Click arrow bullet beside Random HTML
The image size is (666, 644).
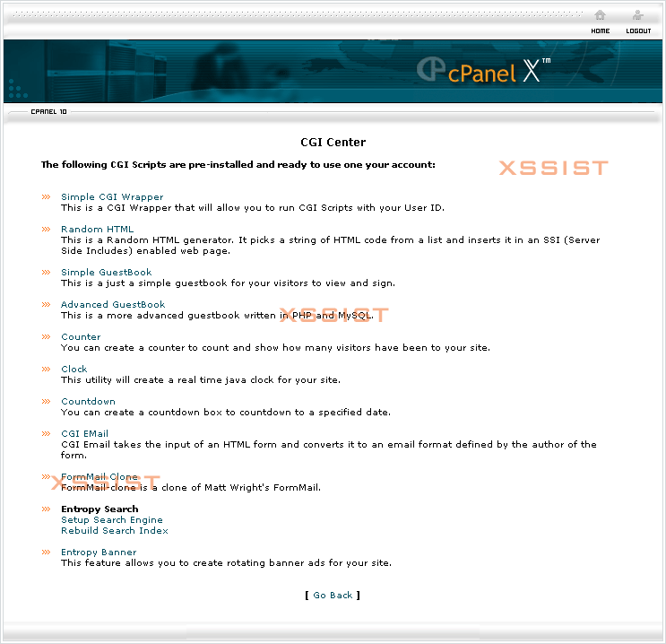click(x=46, y=229)
